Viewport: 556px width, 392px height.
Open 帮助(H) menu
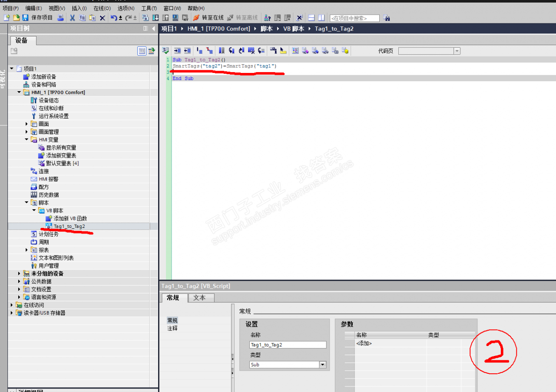pos(196,8)
